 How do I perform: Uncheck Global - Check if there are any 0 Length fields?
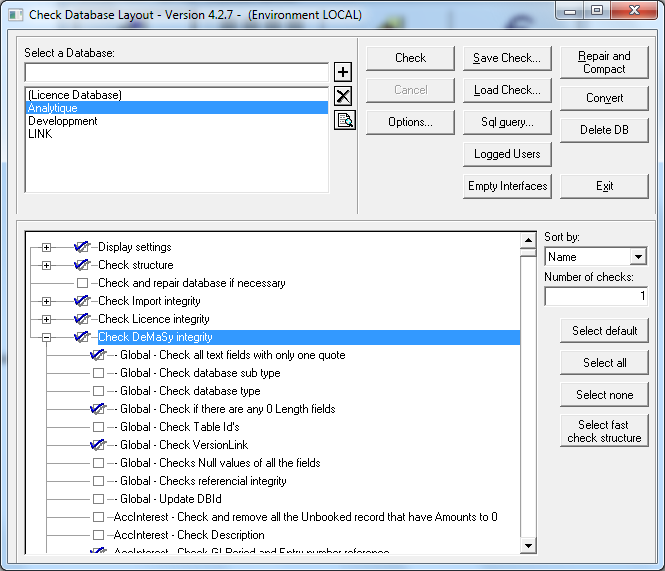click(98, 409)
